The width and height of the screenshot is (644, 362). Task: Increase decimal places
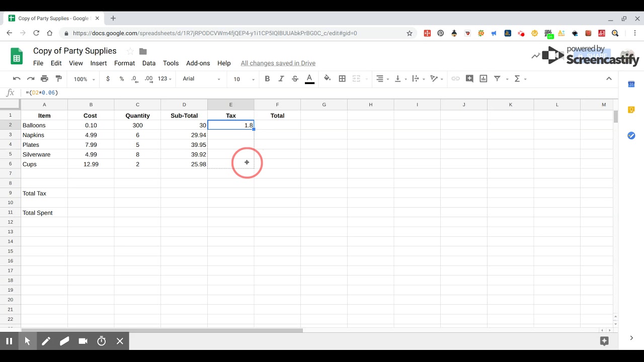tap(148, 79)
